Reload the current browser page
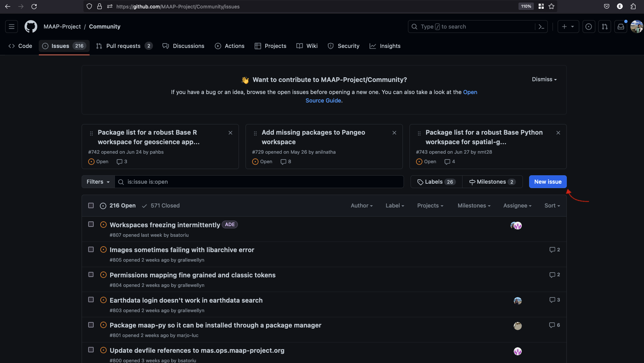 coord(34,7)
